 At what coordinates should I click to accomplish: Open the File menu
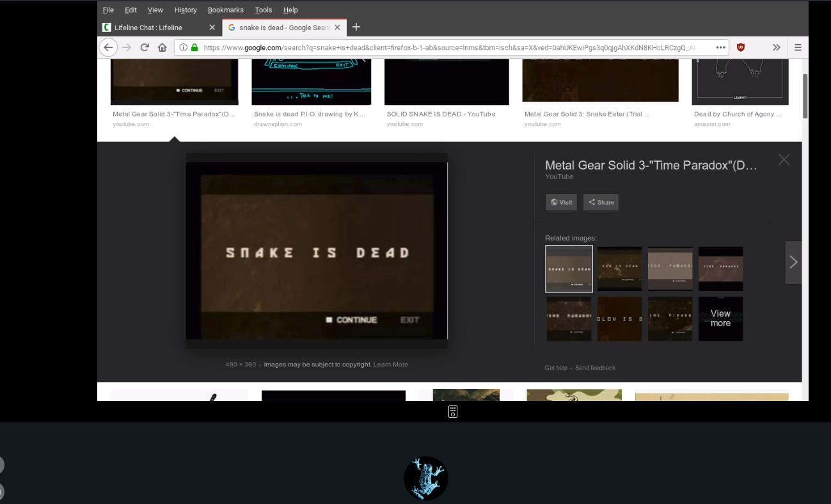coord(108,10)
